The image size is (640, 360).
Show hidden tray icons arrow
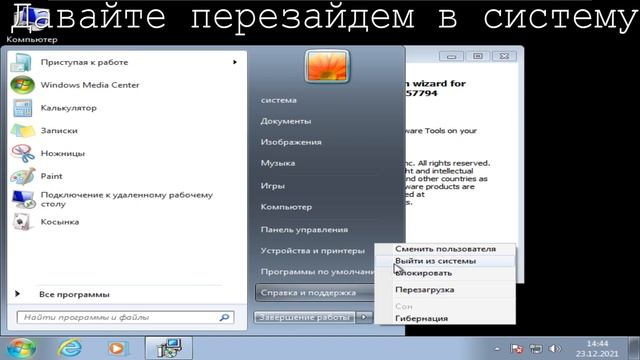coord(497,349)
